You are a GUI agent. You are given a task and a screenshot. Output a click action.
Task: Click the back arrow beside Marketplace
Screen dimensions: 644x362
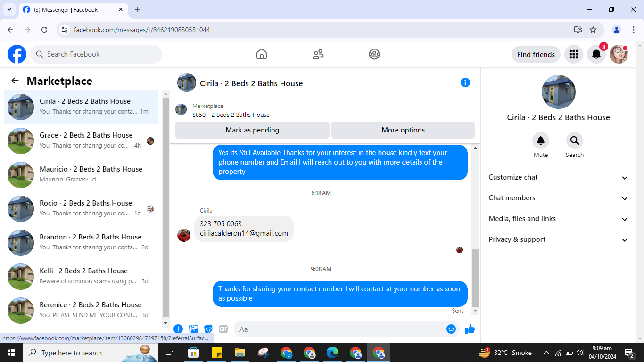coord(15,81)
